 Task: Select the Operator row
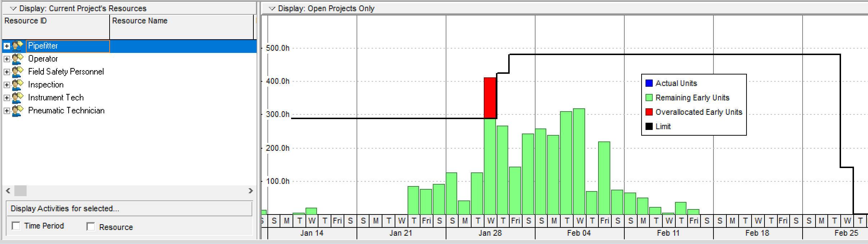(129, 59)
